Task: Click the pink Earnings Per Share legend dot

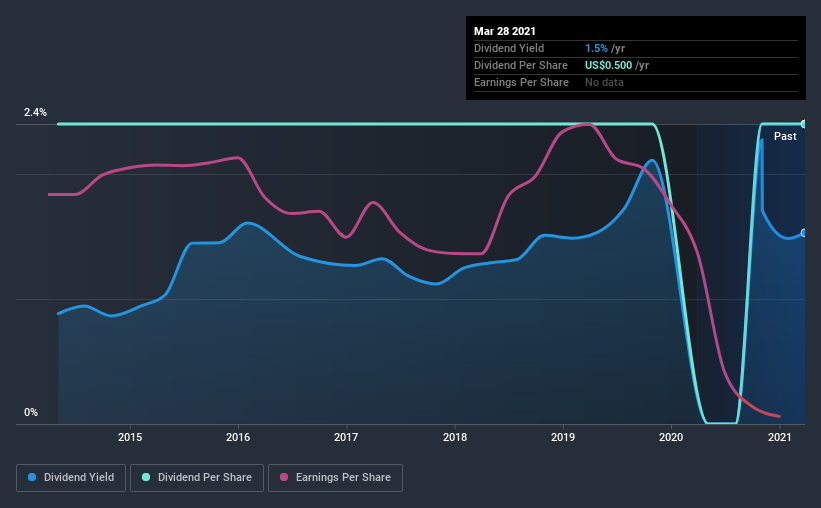Action: click(284, 477)
